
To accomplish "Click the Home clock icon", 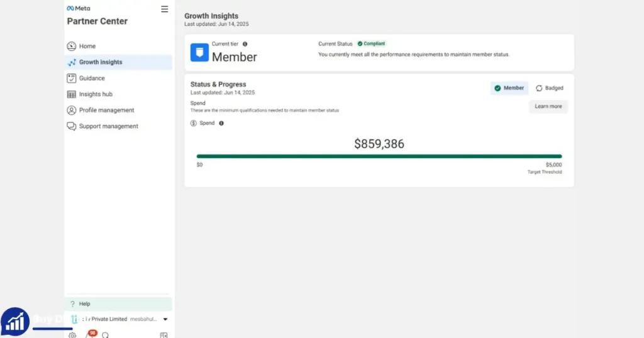I will [72, 46].
